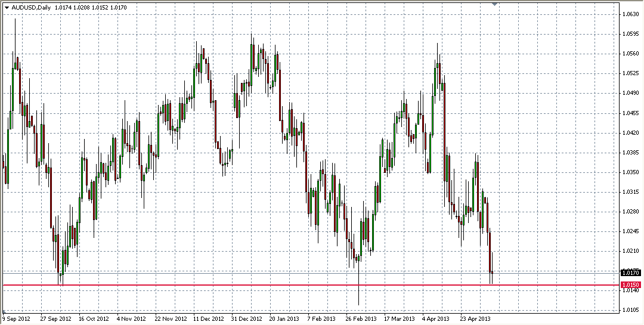Viewport: 644px width, 325px height.
Task: Click the 1.0280 price scale label
Action: click(x=630, y=212)
